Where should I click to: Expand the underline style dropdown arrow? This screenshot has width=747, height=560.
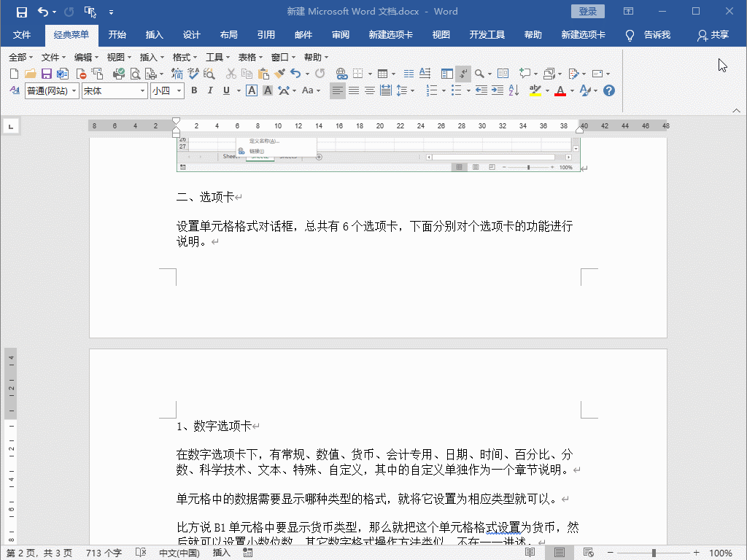pyautogui.click(x=239, y=90)
